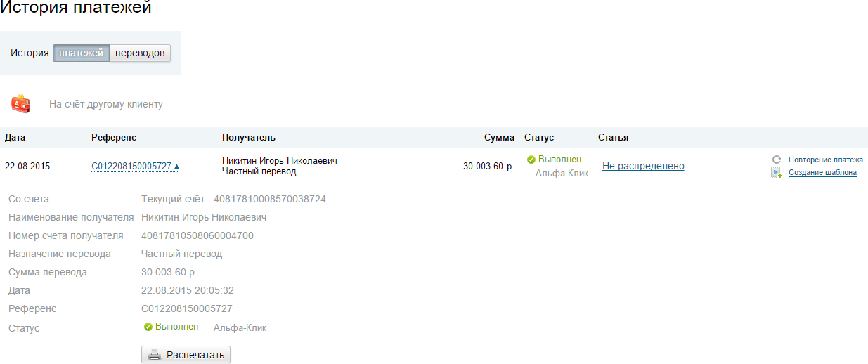This screenshot has width=868, height=364.
Task: Click the Референс column header
Action: [114, 137]
